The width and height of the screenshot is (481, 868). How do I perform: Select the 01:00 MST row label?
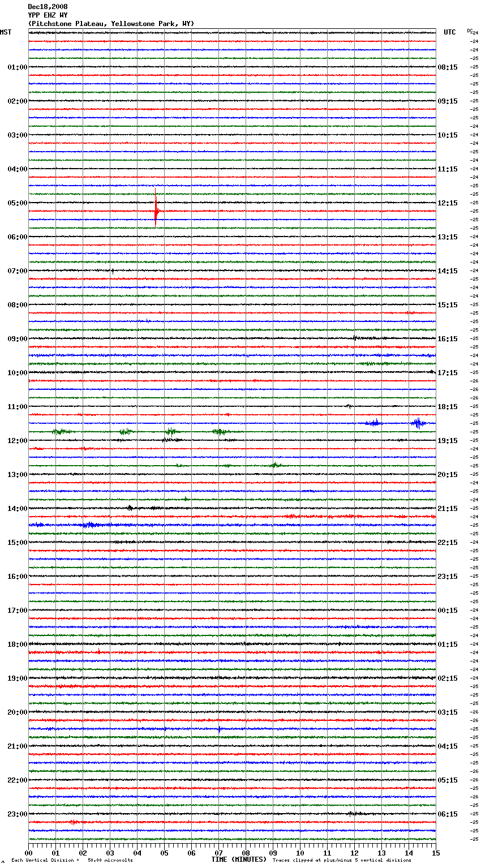pyautogui.click(x=18, y=67)
